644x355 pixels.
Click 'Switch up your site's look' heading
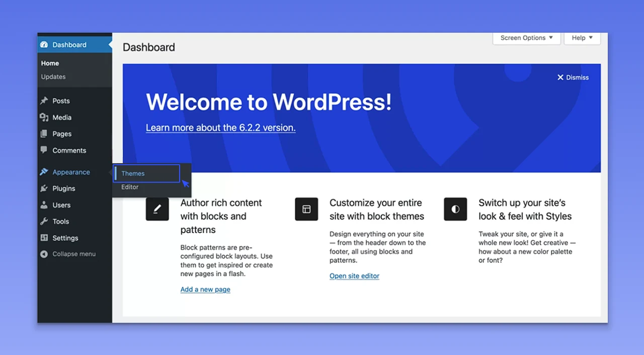pyautogui.click(x=525, y=209)
